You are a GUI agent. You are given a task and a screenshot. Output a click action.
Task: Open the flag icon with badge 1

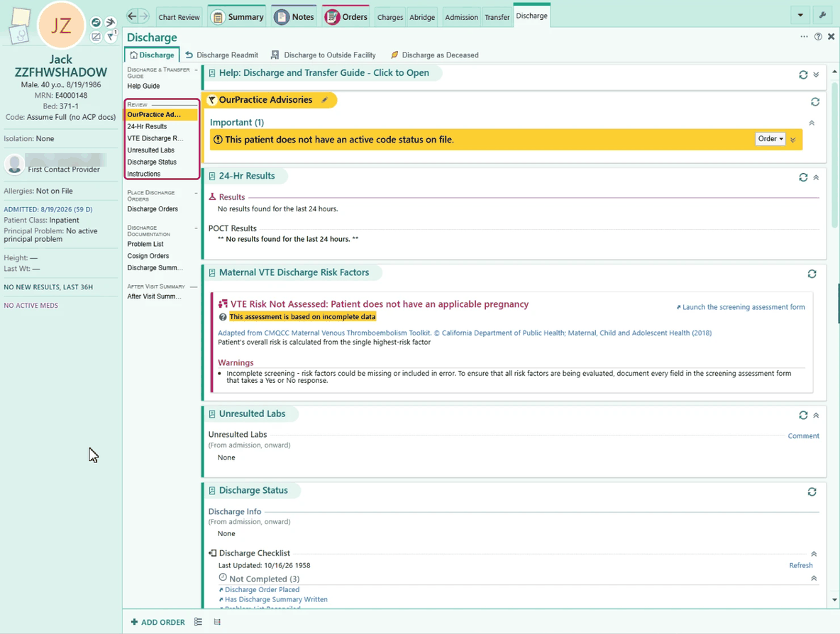tap(111, 36)
